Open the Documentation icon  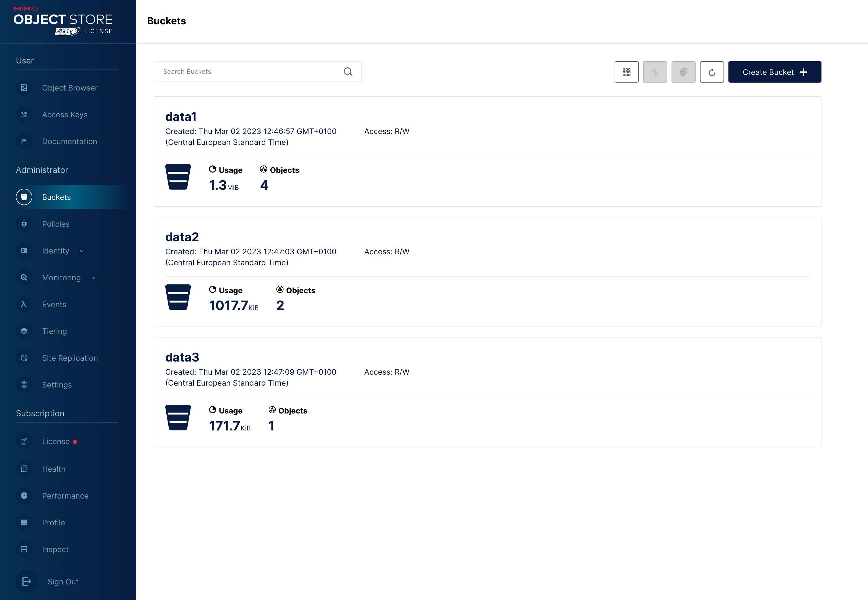pos(24,141)
